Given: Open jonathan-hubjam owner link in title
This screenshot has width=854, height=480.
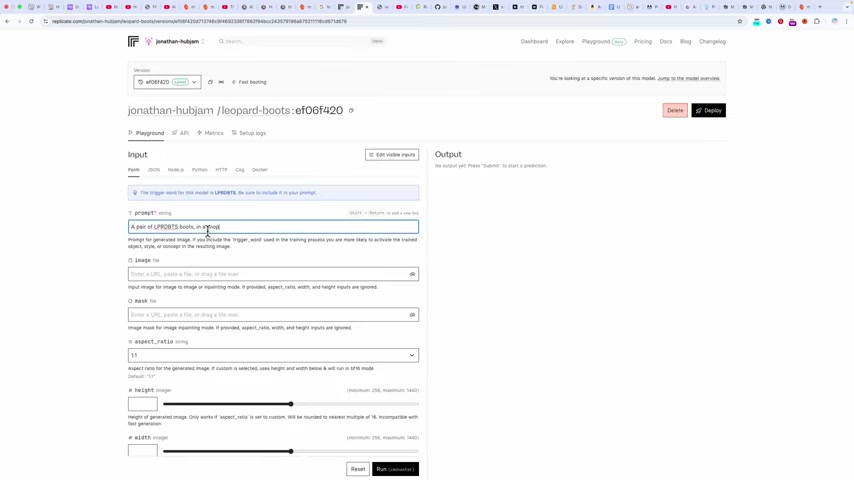Looking at the screenshot, I should (x=170, y=111).
